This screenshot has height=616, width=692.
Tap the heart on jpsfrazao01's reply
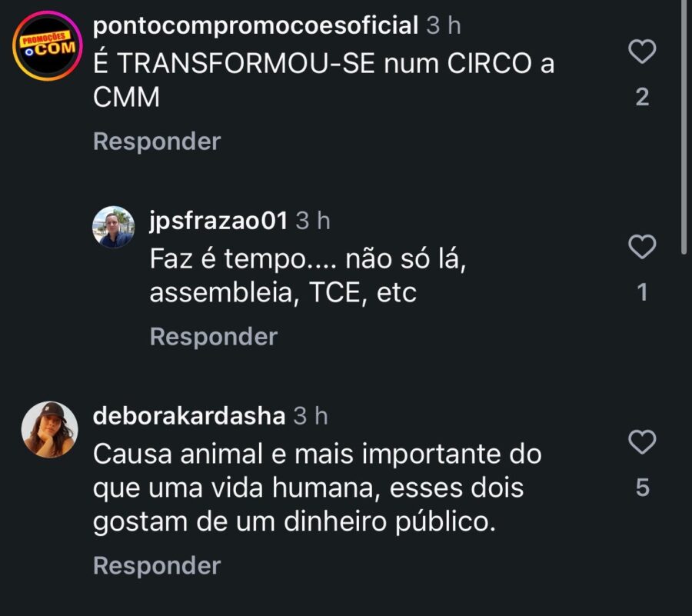(642, 247)
